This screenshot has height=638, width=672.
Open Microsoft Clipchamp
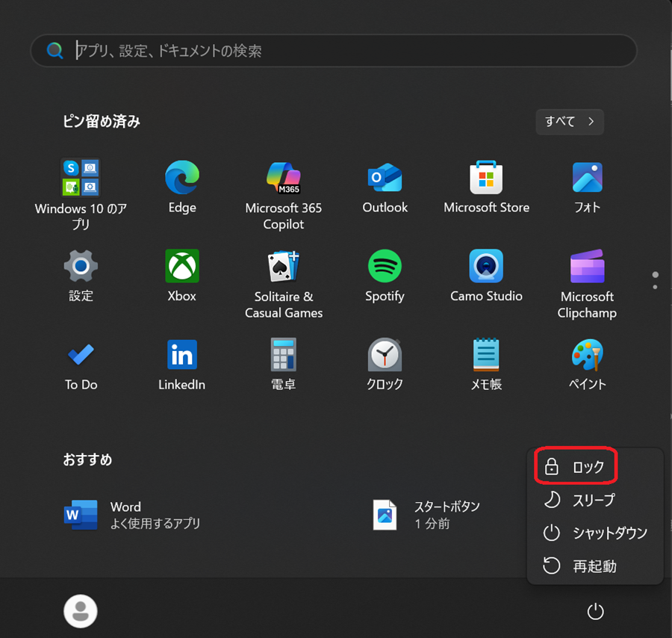pyautogui.click(x=588, y=266)
